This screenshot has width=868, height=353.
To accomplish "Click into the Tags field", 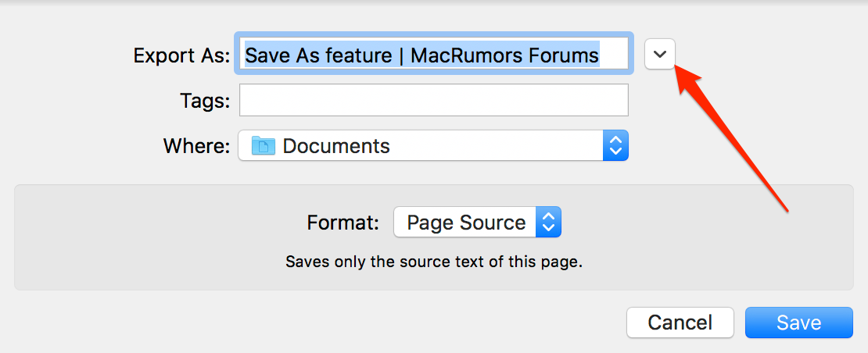I will coord(434,100).
